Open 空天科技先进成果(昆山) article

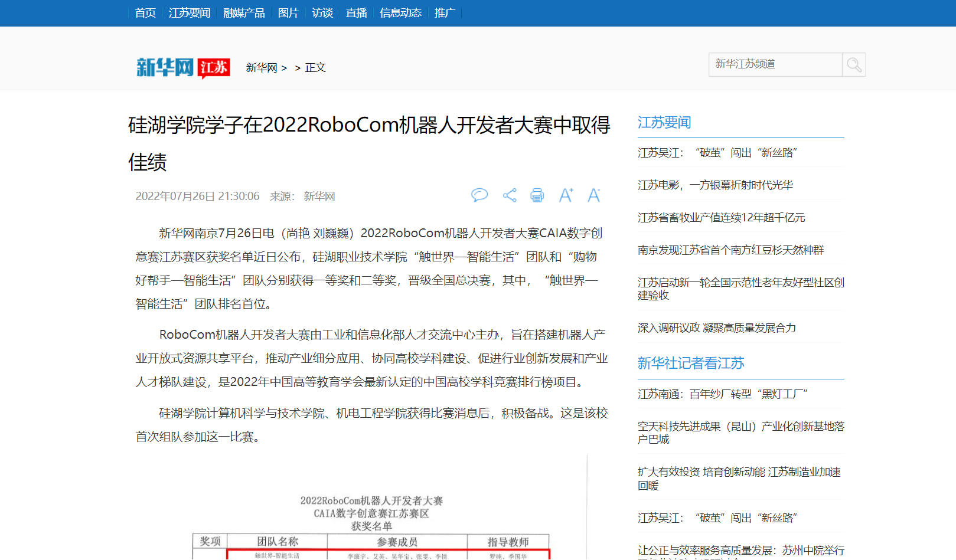(741, 433)
